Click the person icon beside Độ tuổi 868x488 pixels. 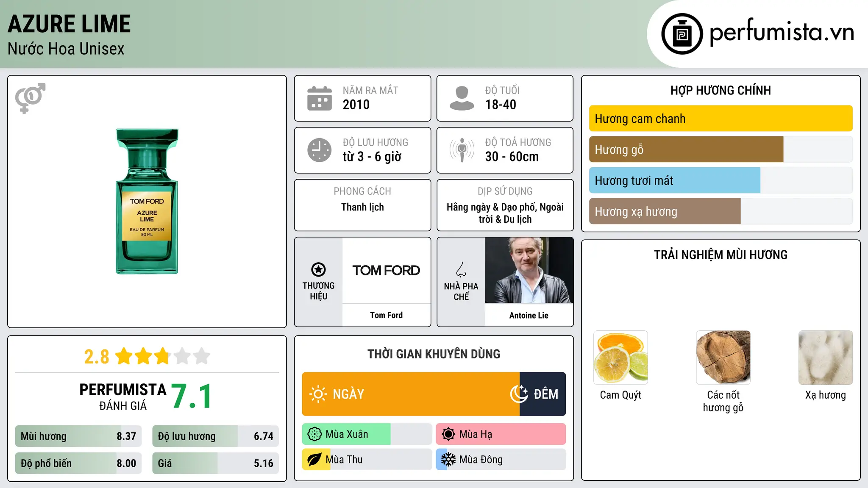pos(462,98)
